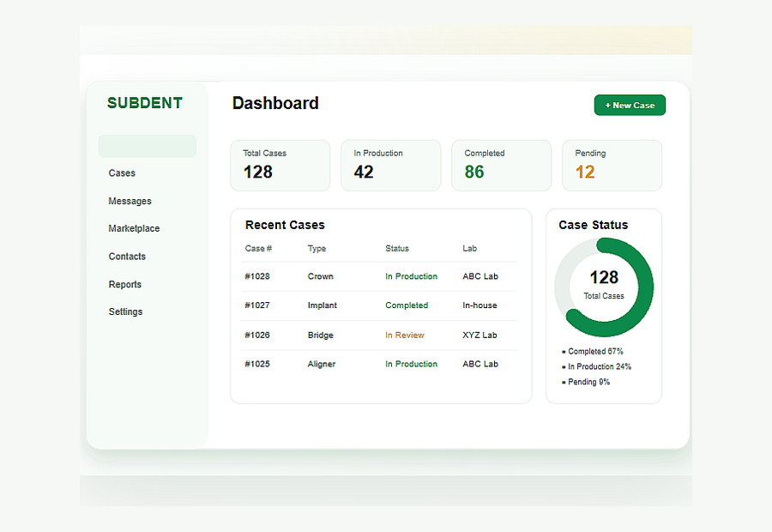Click the Status column header
Screen dimensions: 772x532
coord(397,248)
